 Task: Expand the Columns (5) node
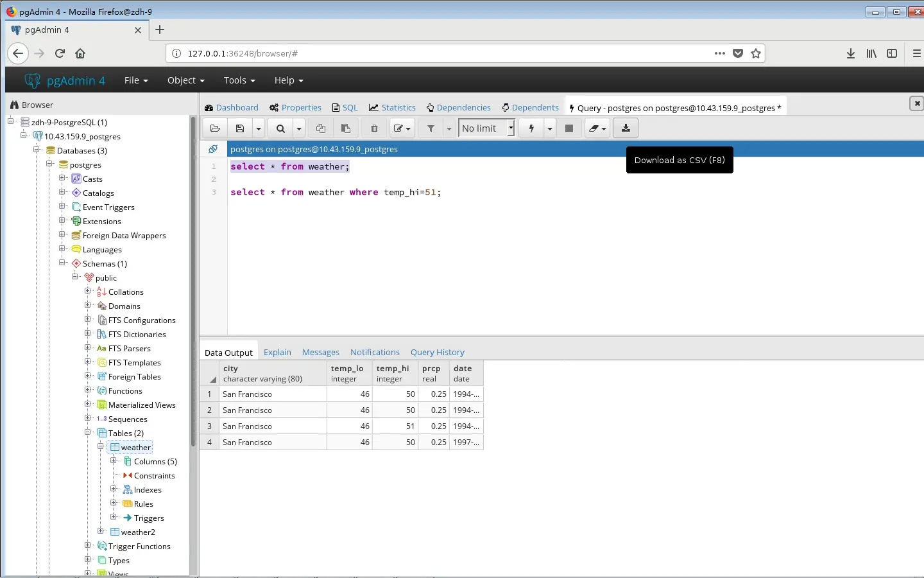114,460
